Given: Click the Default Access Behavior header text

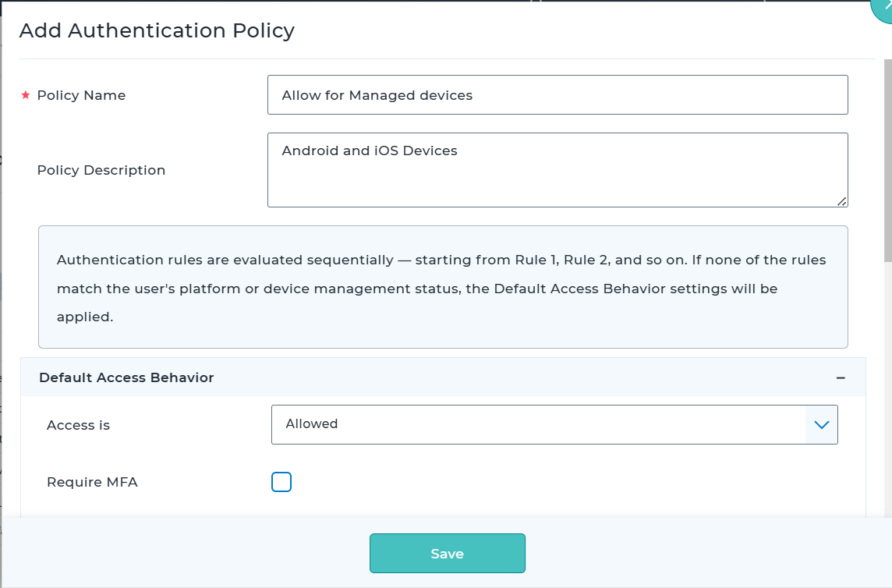Looking at the screenshot, I should tap(127, 377).
